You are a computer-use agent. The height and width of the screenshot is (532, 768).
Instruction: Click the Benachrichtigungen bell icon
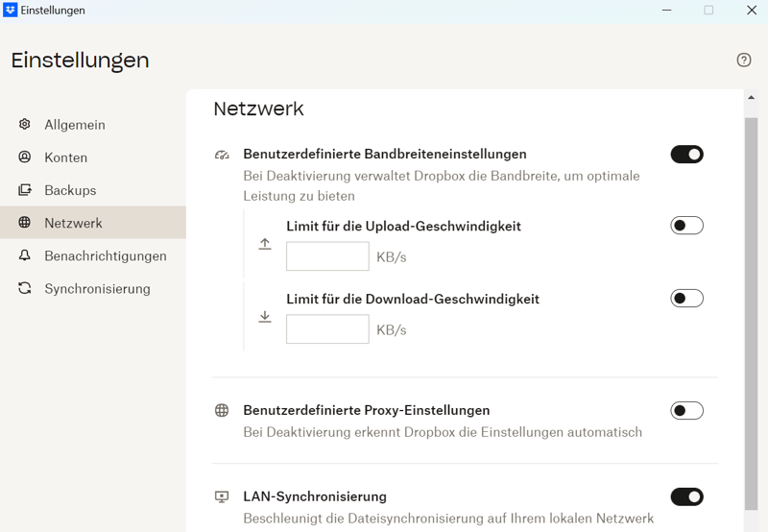[25, 255]
